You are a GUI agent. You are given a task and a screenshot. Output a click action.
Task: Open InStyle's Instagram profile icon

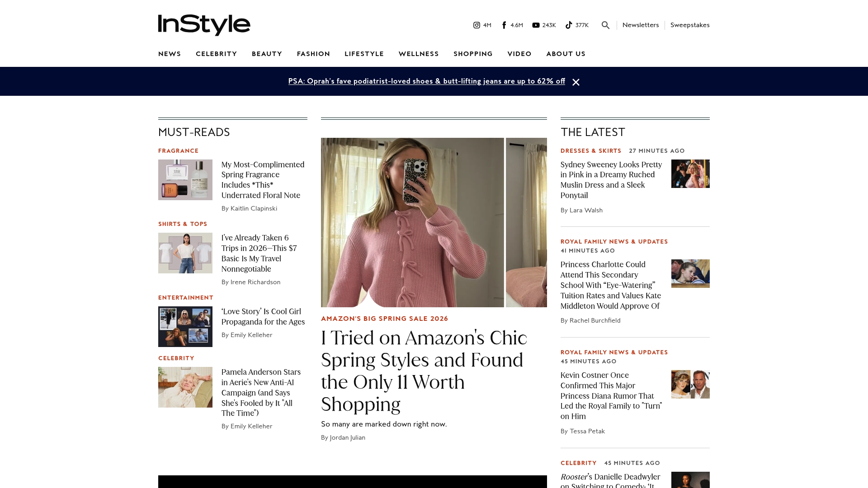coord(477,25)
